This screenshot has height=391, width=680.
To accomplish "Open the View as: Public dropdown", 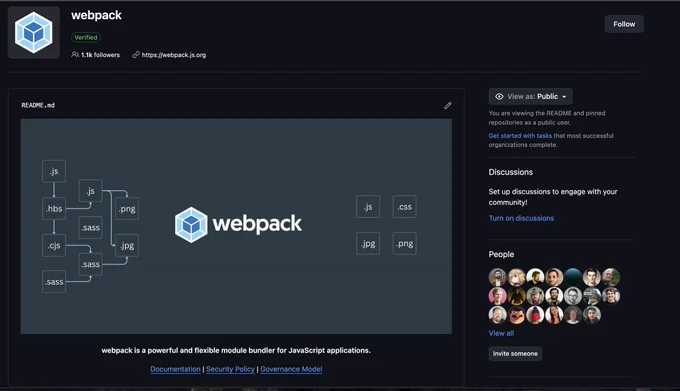I will click(530, 96).
